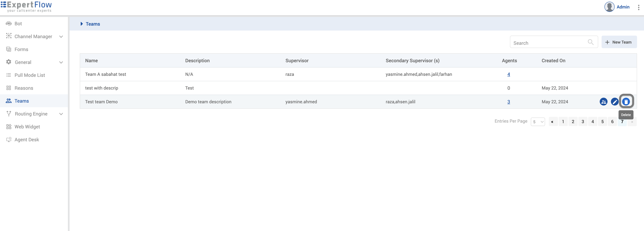Collapse the Teams header triangle
Image resolution: width=644 pixels, height=231 pixels.
pos(81,24)
